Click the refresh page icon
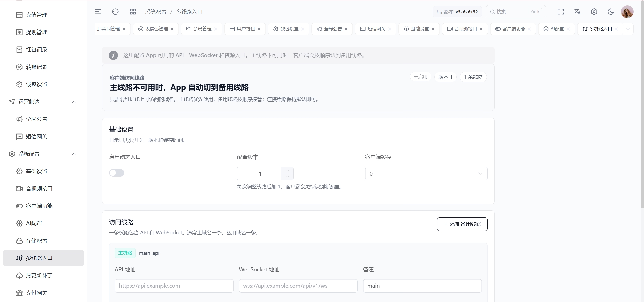Image resolution: width=644 pixels, height=302 pixels. click(115, 12)
